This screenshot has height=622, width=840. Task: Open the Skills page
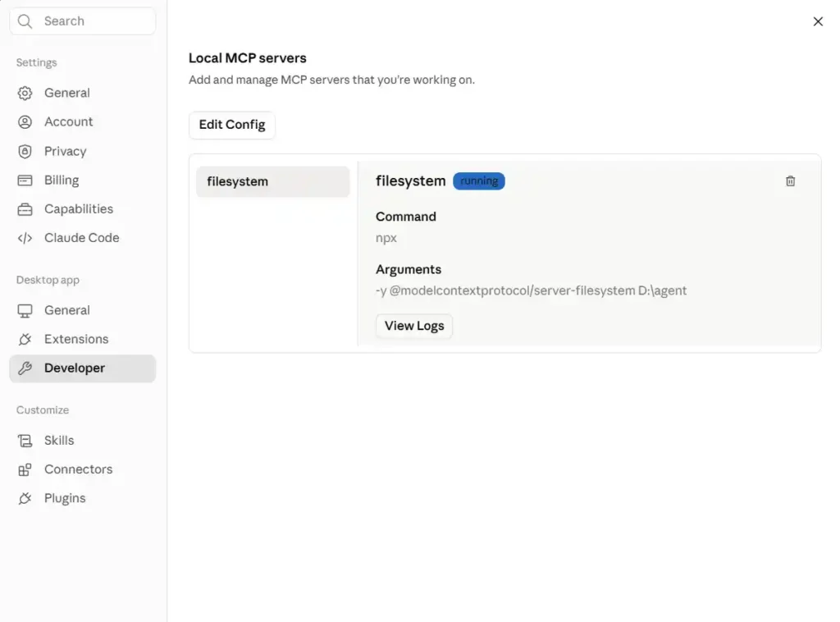83,441
